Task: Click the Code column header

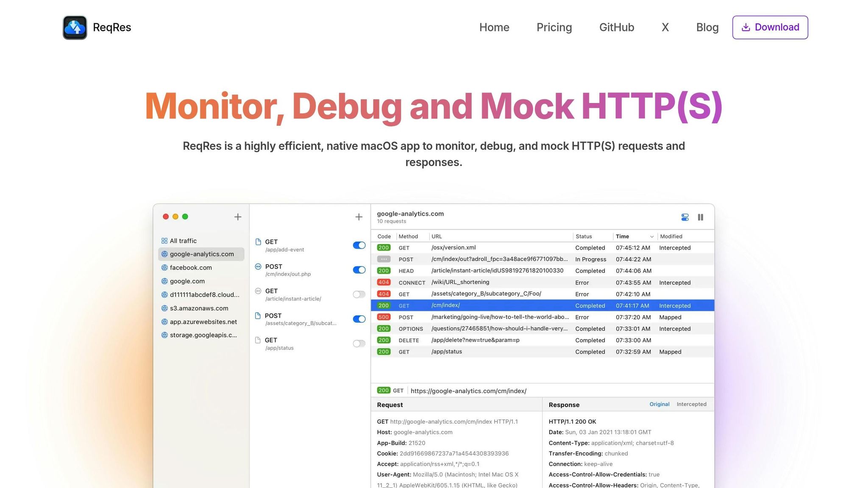Action: 384,236
